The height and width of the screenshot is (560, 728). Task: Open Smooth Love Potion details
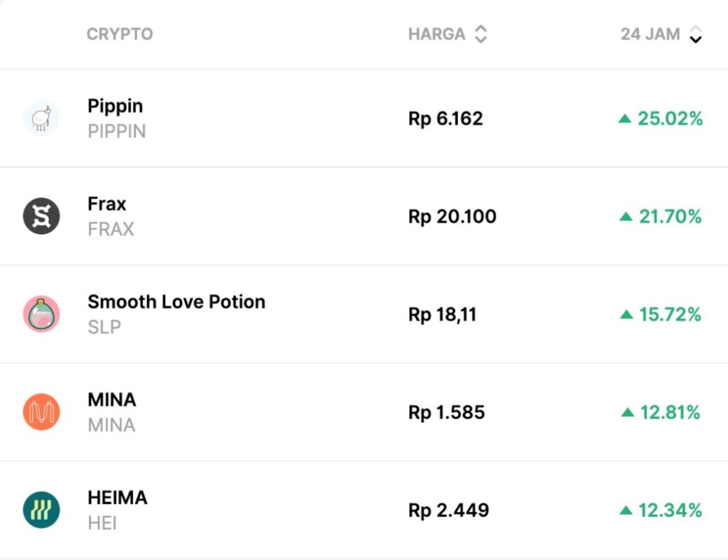tap(176, 302)
